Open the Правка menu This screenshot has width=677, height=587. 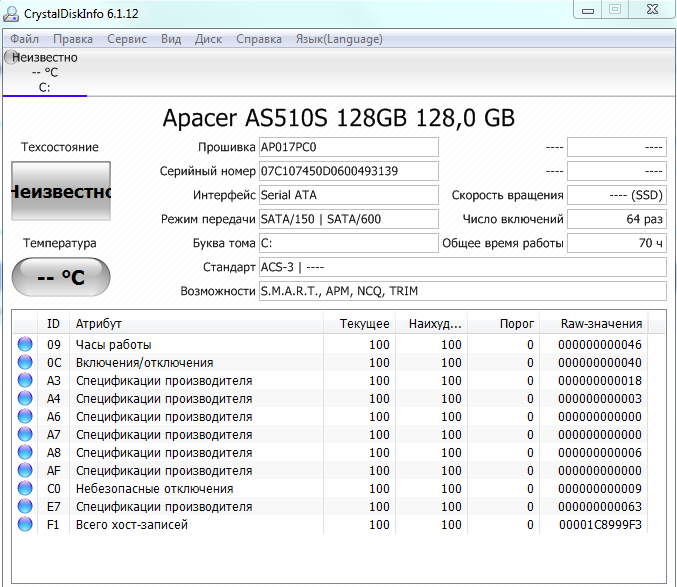pyautogui.click(x=73, y=39)
